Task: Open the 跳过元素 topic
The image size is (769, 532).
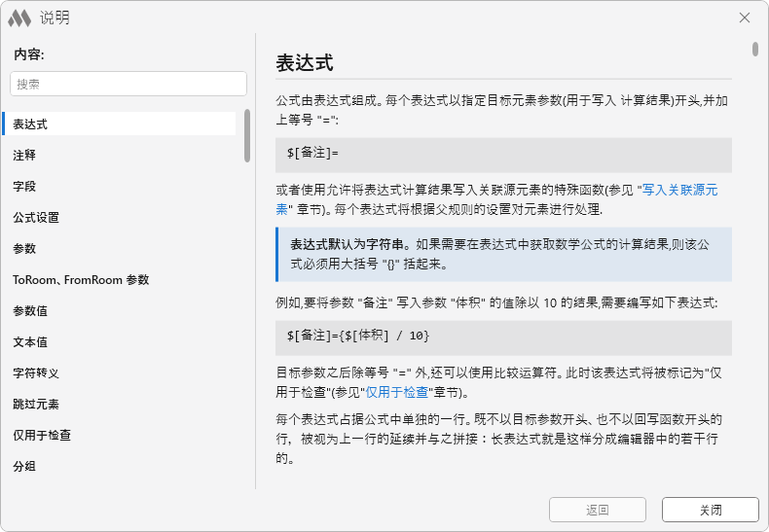Action: [119, 404]
